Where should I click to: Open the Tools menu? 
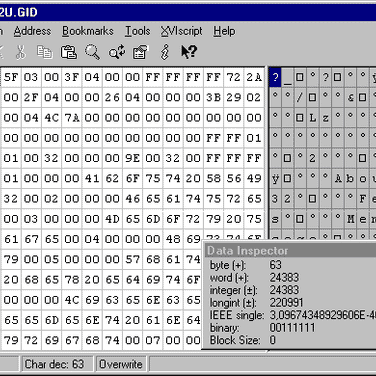(x=137, y=31)
